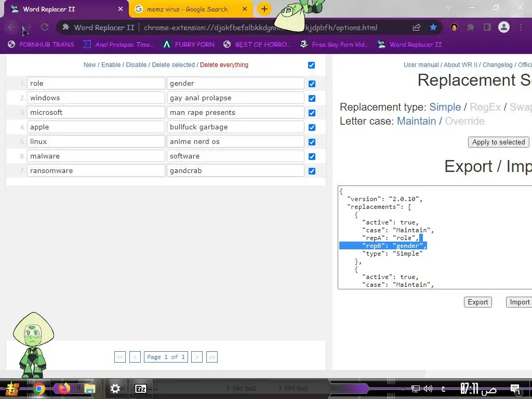The image size is (532, 399).
Task: Toggle the select-all checkbox at top
Action: tap(312, 65)
